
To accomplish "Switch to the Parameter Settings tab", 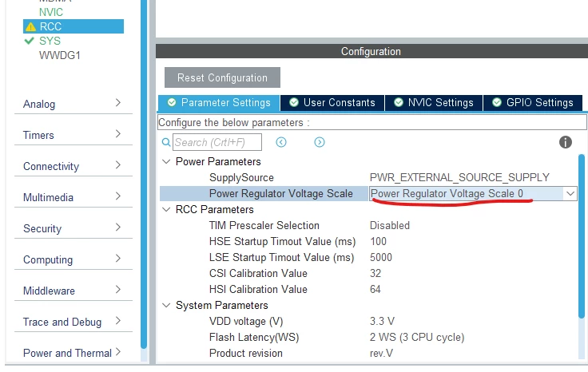I will (x=219, y=103).
